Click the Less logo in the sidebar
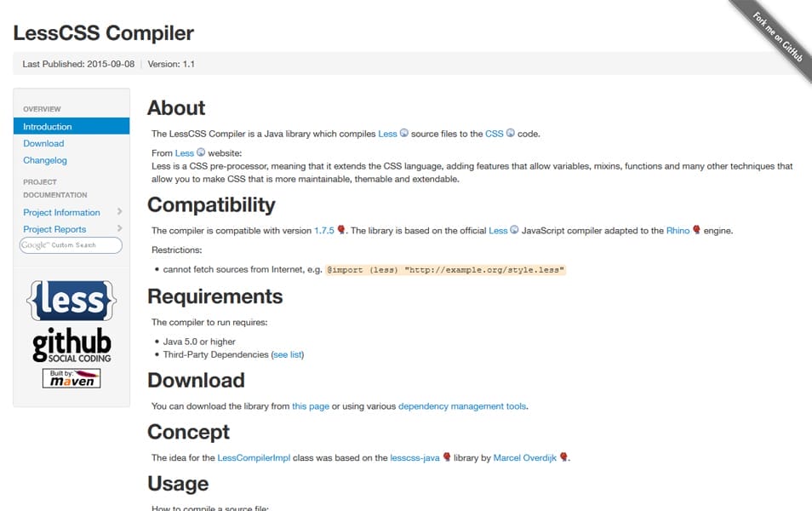 [x=71, y=301]
